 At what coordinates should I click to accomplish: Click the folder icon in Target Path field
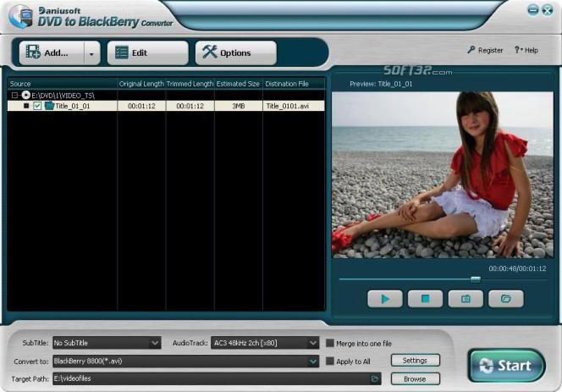coord(375,378)
